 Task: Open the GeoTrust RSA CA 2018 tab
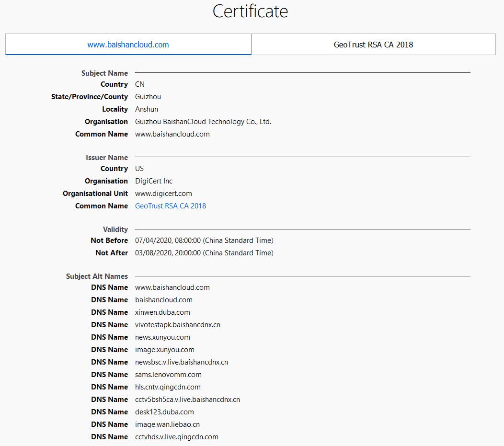coord(373,45)
